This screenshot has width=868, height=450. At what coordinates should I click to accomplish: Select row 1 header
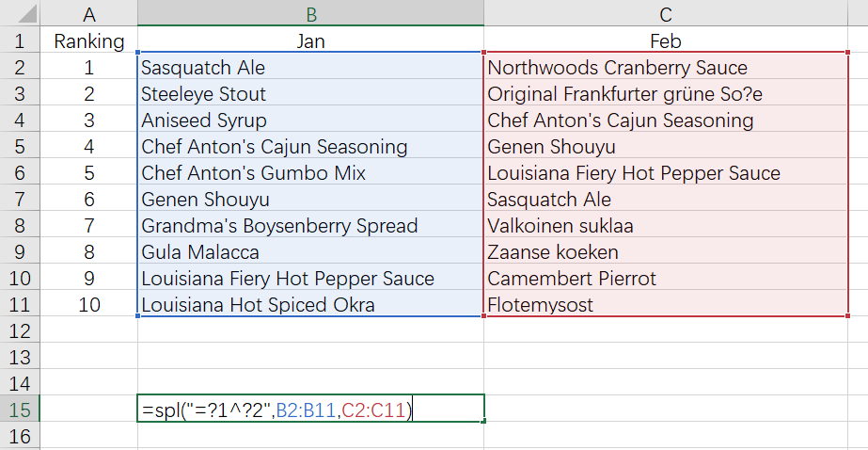(21, 41)
